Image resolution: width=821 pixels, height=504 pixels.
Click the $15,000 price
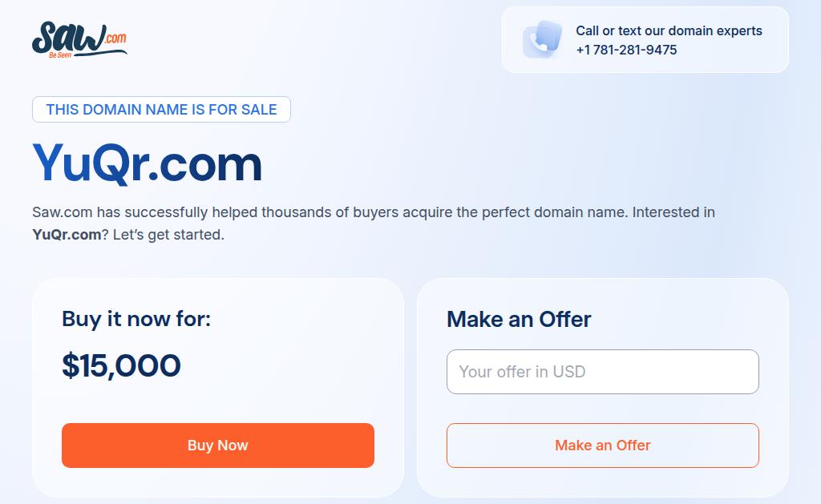(121, 365)
